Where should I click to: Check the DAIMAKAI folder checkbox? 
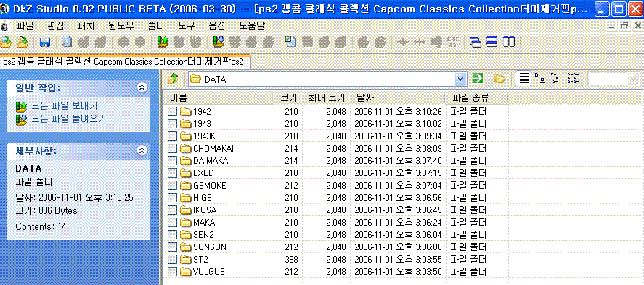click(173, 161)
